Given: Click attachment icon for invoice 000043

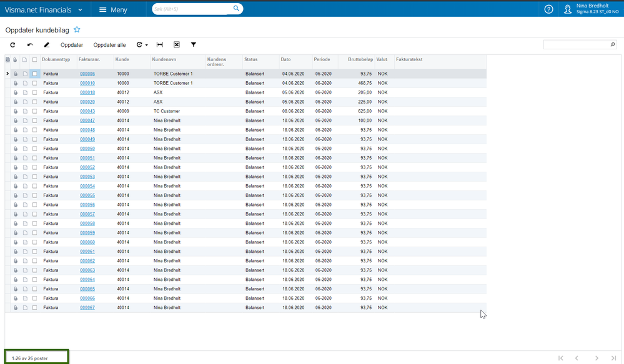Looking at the screenshot, I should (x=16, y=111).
